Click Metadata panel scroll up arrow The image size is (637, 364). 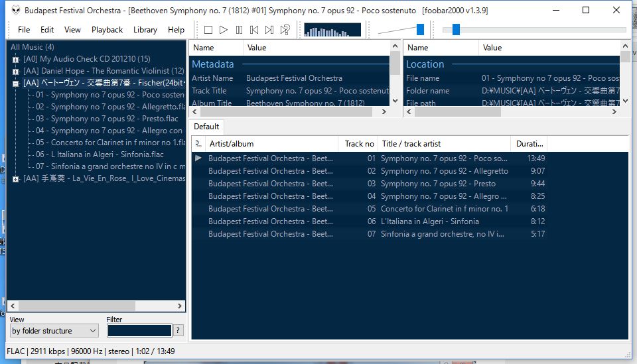pos(395,46)
